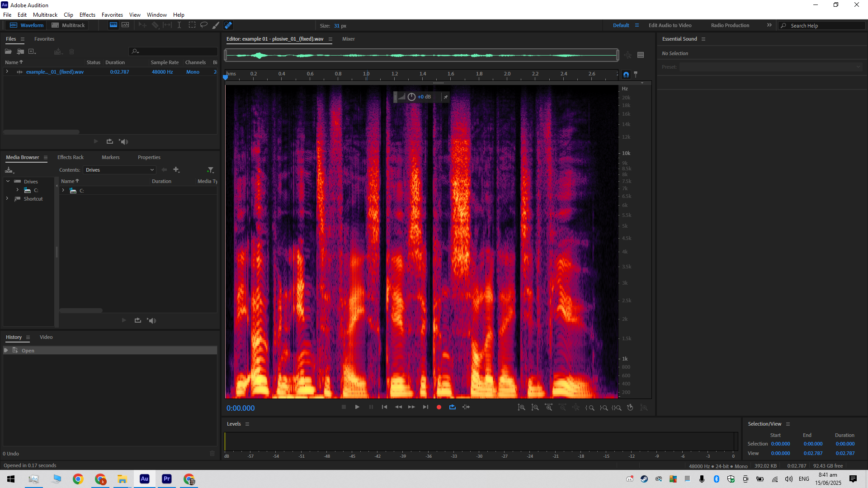Viewport: 868px width, 488px height.
Task: Click the Play button in transport controls
Action: coord(357,407)
